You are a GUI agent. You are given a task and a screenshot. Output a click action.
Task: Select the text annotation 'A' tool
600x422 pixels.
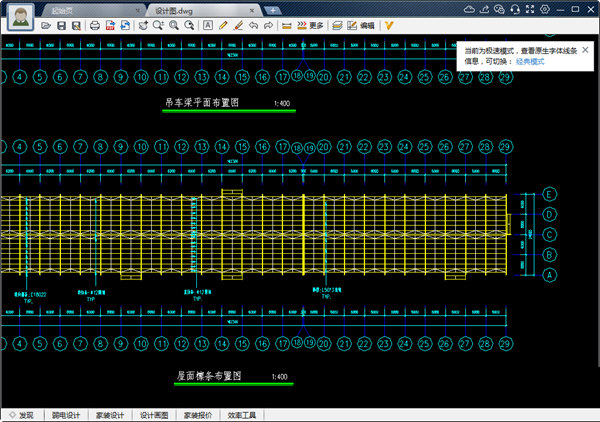click(207, 25)
